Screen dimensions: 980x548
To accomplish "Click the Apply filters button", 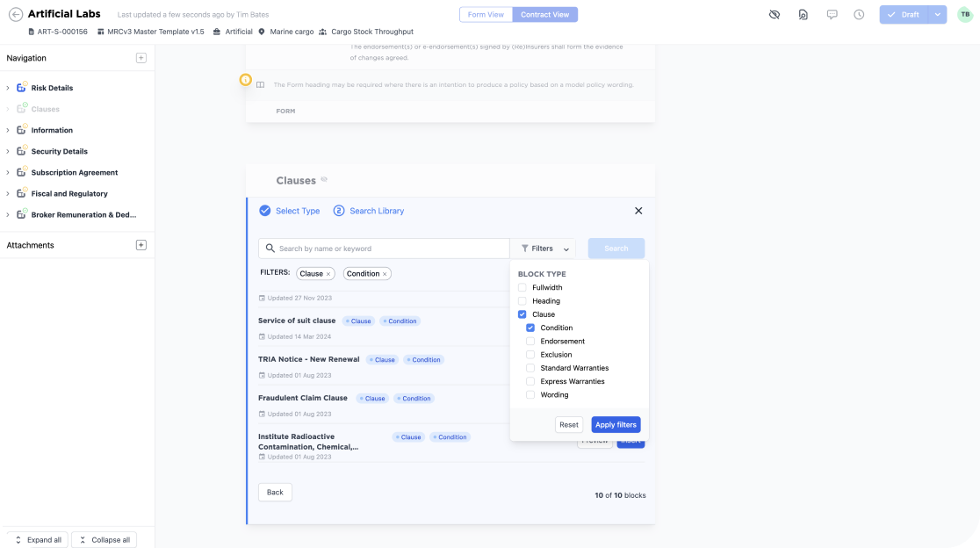I will point(616,425).
